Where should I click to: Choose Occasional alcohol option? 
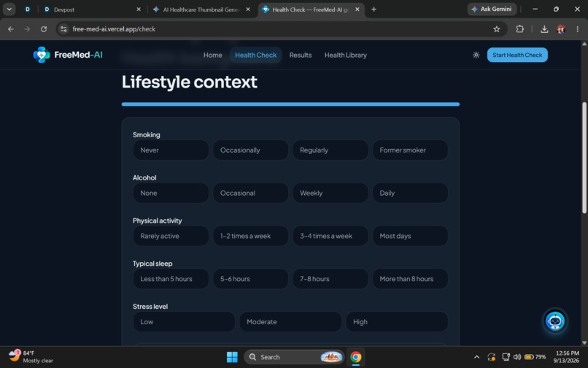(250, 193)
